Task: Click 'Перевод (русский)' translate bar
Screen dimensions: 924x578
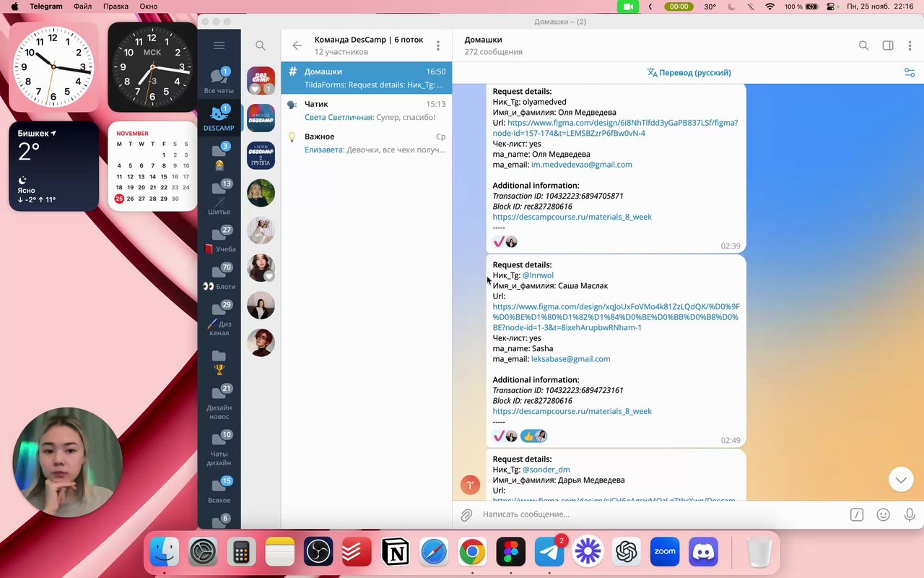Action: (x=689, y=73)
